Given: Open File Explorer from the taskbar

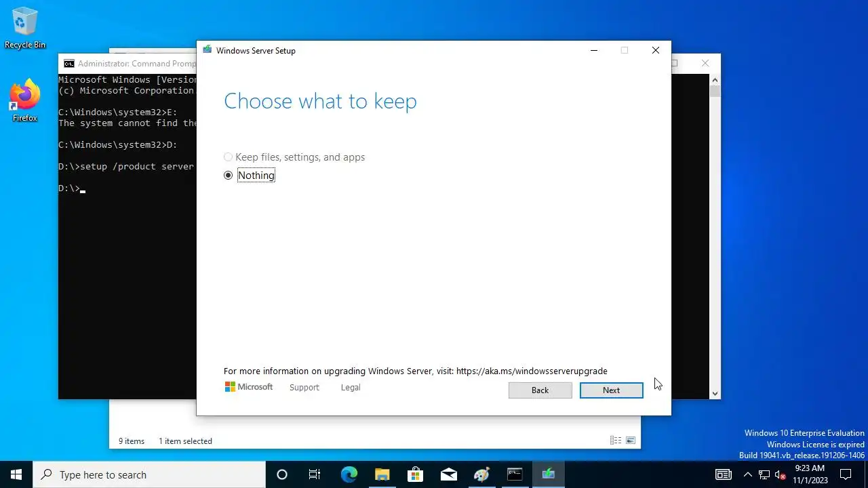Looking at the screenshot, I should [382, 474].
